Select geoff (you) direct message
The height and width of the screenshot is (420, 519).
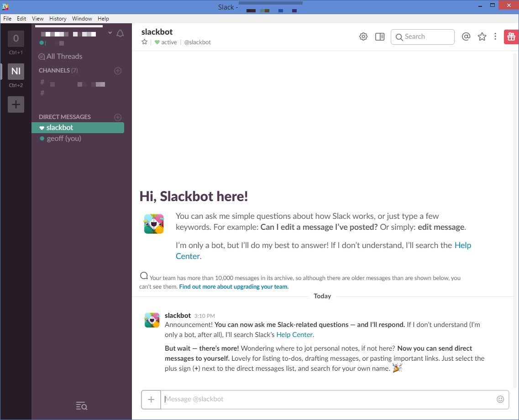(64, 139)
